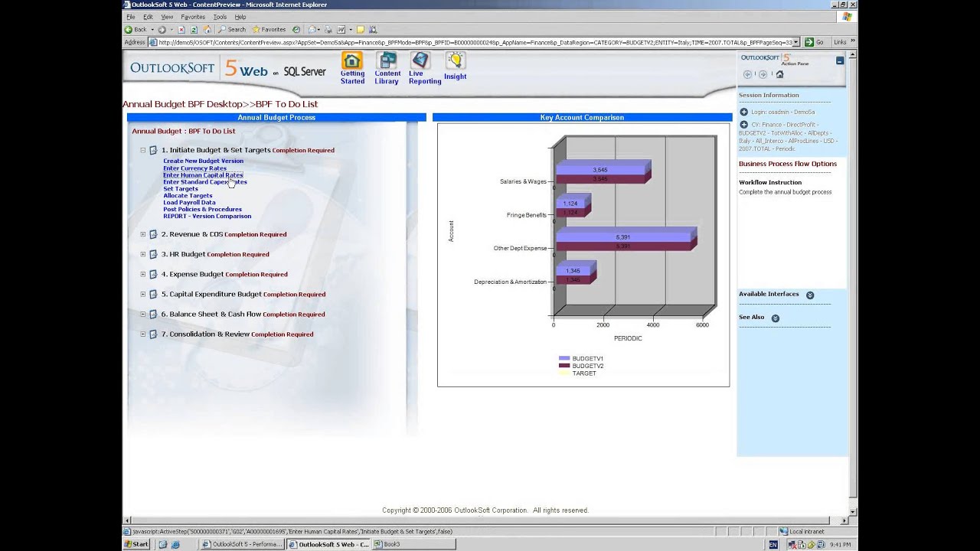Collapse step 1 Initiate Budget & Set Targets

coord(143,150)
